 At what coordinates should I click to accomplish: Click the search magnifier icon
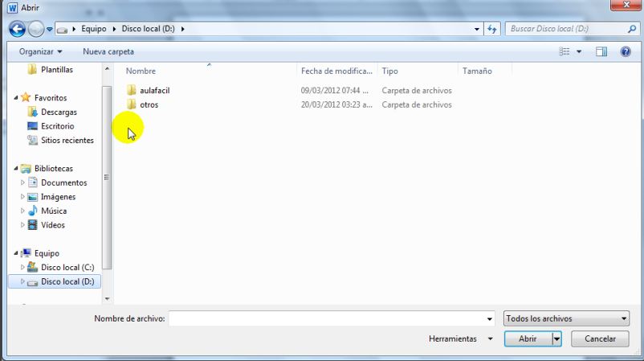click(632, 29)
